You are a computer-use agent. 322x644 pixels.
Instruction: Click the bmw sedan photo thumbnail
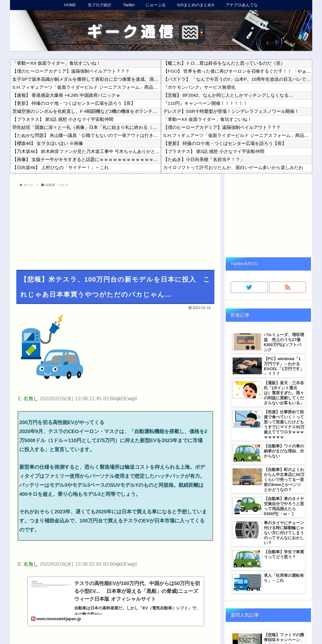click(247, 477)
